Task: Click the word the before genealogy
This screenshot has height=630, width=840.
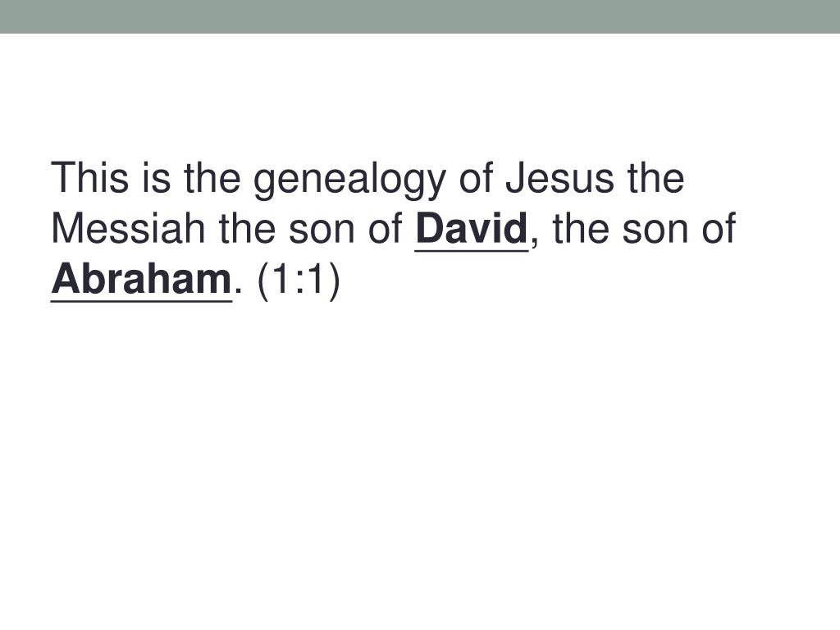Action: (212, 177)
